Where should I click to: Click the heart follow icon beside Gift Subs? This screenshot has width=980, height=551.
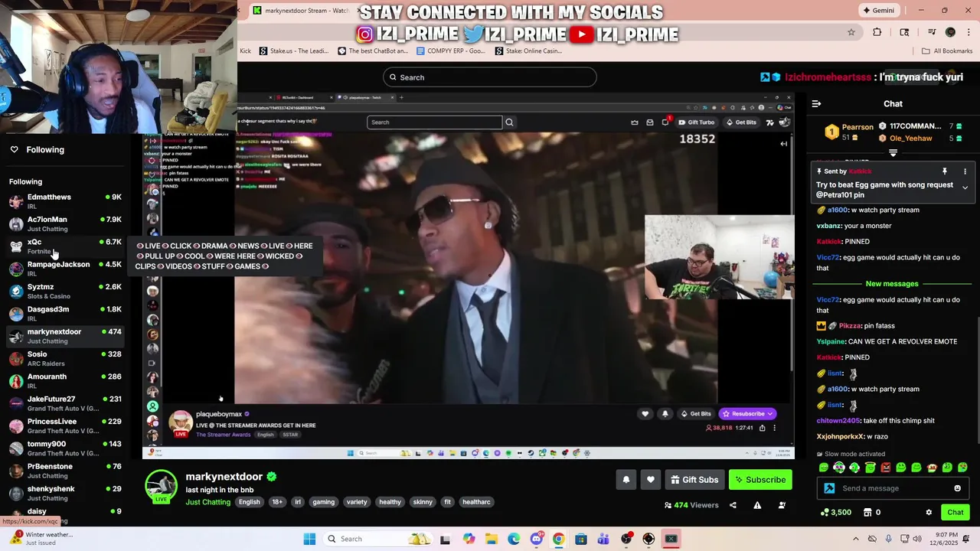(650, 480)
